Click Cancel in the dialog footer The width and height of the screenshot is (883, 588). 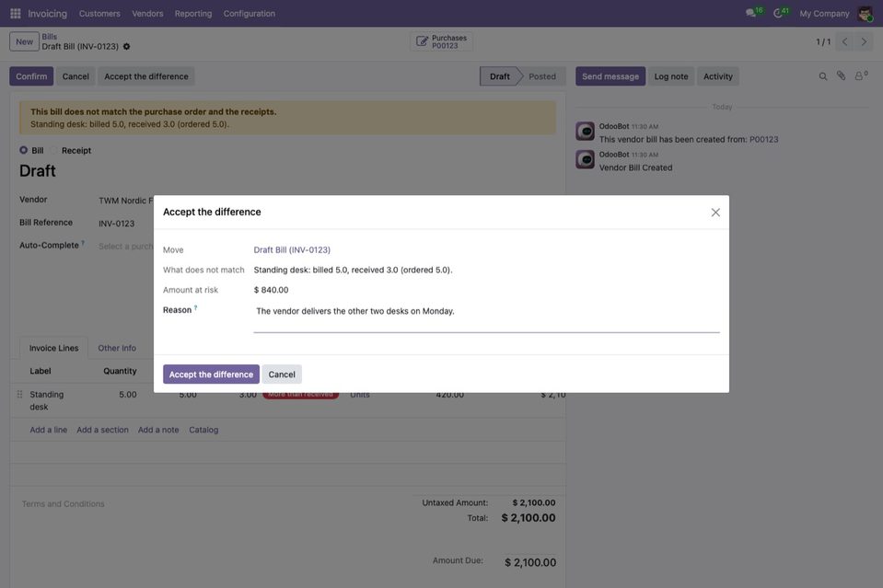pyautogui.click(x=282, y=375)
